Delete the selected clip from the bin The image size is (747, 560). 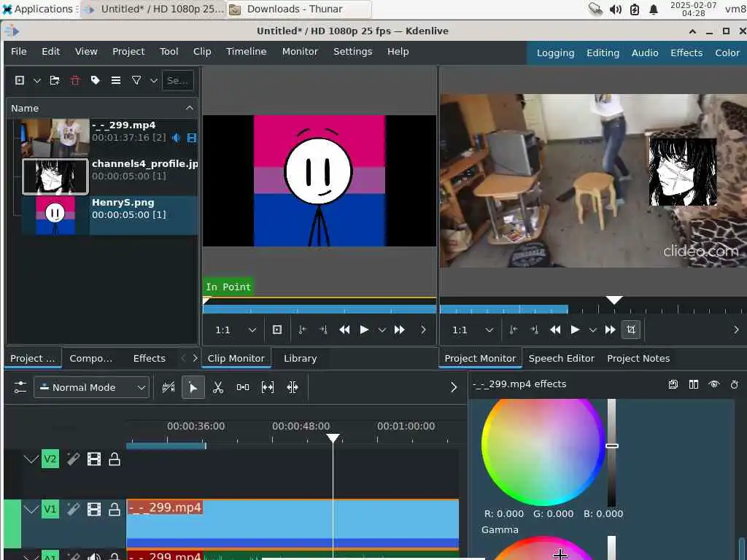[x=75, y=80]
